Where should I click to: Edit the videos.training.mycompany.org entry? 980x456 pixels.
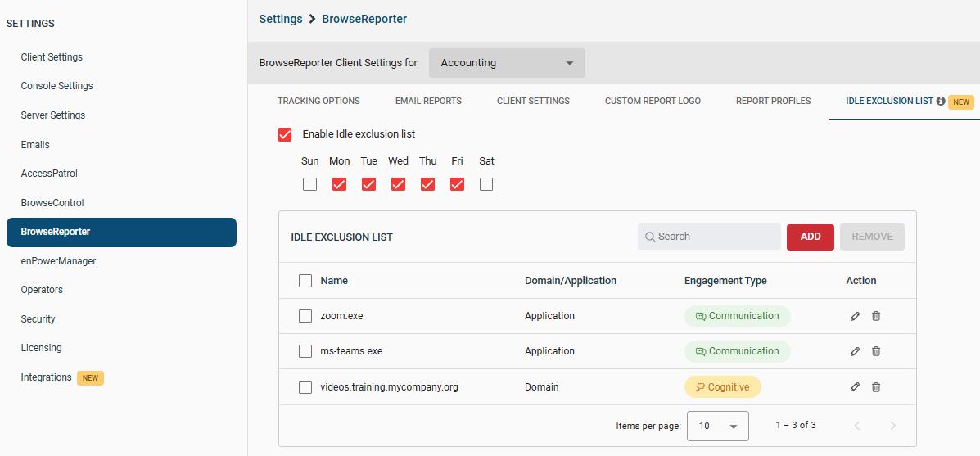[x=855, y=387]
